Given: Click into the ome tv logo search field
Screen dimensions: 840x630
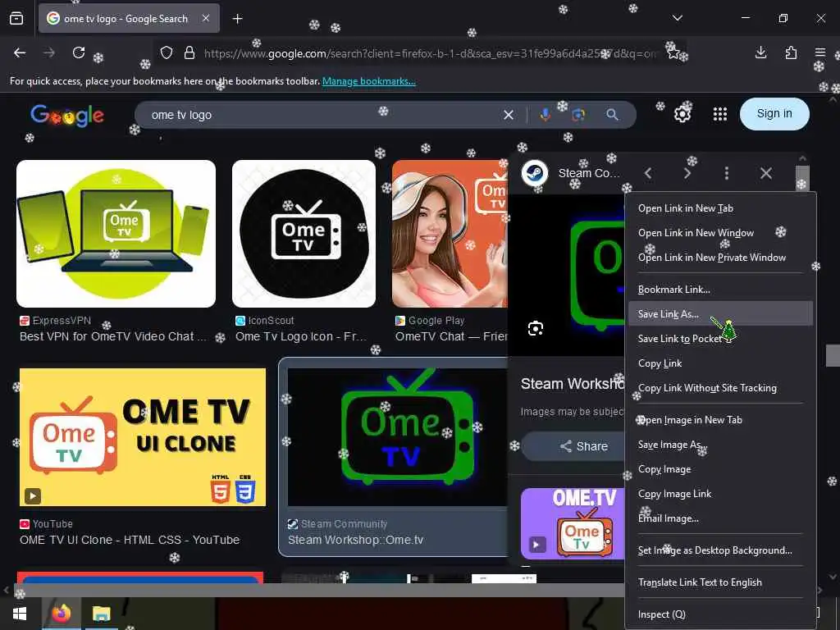Looking at the screenshot, I should click(x=322, y=115).
